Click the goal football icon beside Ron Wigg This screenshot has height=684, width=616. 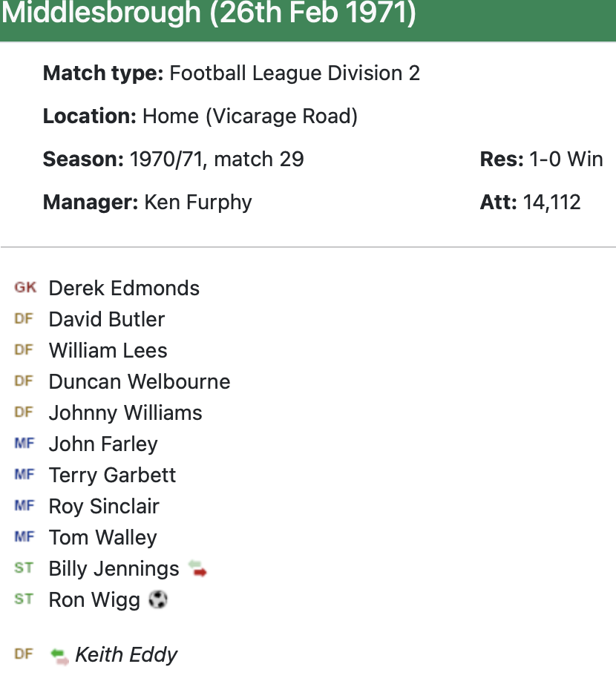coord(157,599)
